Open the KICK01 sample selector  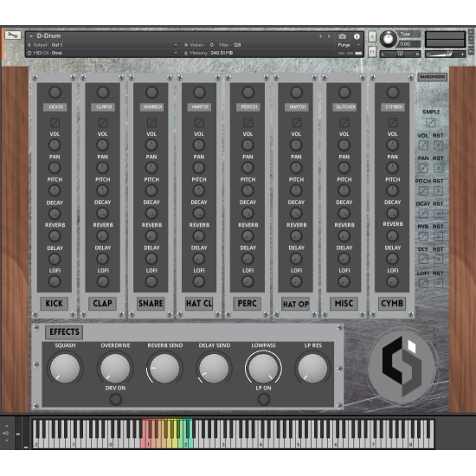pyautogui.click(x=55, y=106)
